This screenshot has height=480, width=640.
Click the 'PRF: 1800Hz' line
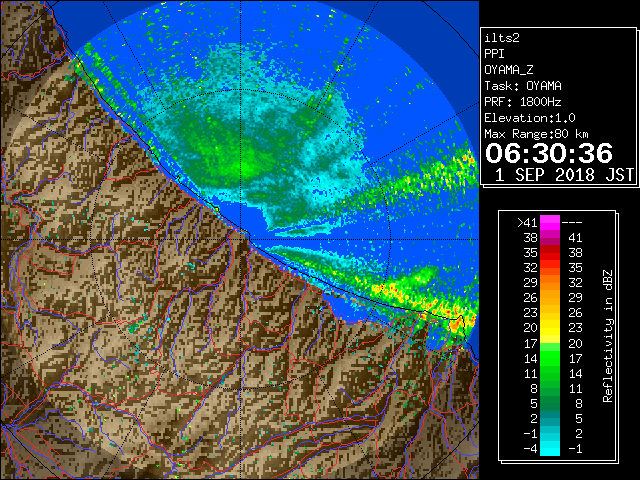(x=523, y=102)
